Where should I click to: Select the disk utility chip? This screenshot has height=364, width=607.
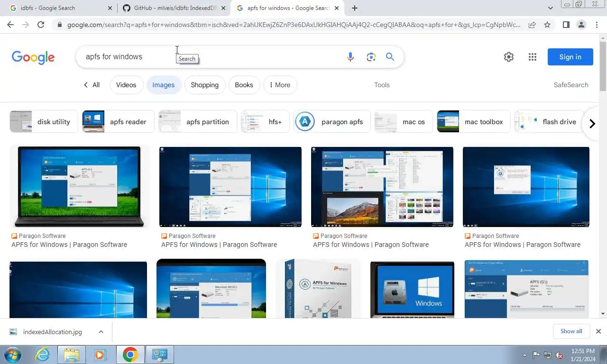pos(44,122)
